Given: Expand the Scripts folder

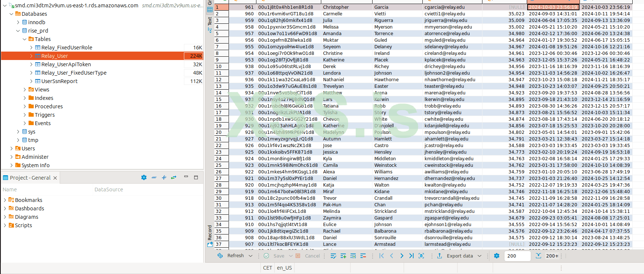Looking at the screenshot, I should (5, 225).
